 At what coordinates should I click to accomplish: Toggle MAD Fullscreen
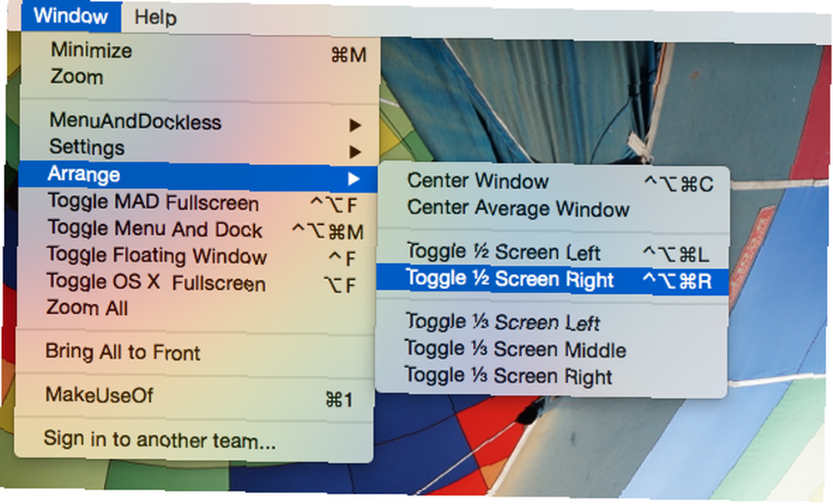[x=198, y=203]
